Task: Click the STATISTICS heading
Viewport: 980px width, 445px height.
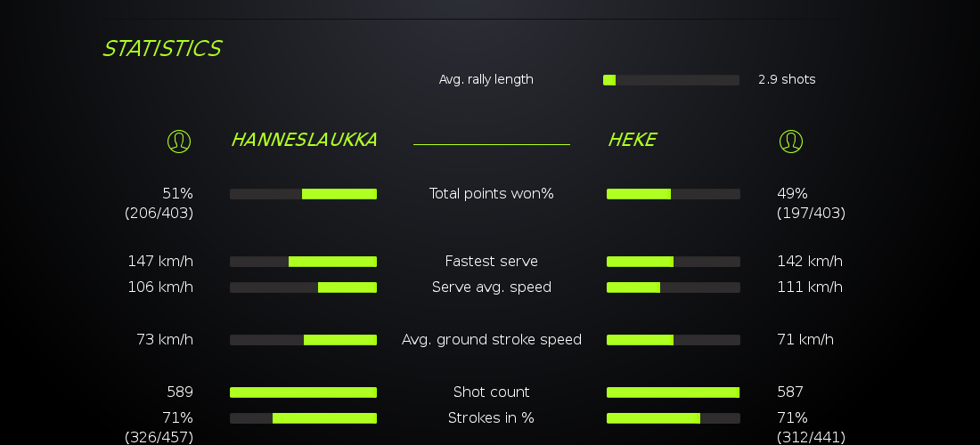Action: pyautogui.click(x=161, y=49)
